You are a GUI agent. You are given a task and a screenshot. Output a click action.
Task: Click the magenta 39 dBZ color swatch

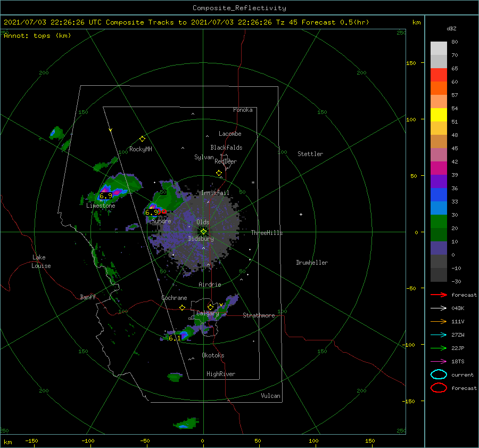(x=439, y=168)
